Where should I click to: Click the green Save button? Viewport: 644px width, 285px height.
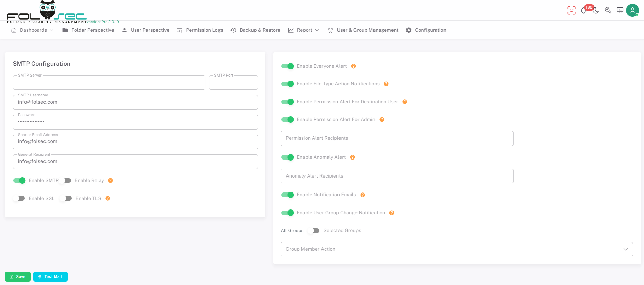tap(18, 276)
